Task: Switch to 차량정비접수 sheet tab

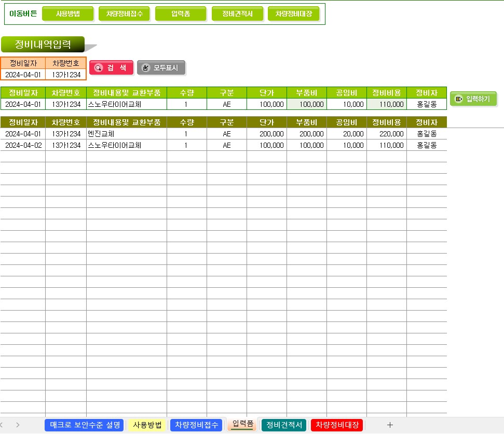Action: tap(196, 425)
